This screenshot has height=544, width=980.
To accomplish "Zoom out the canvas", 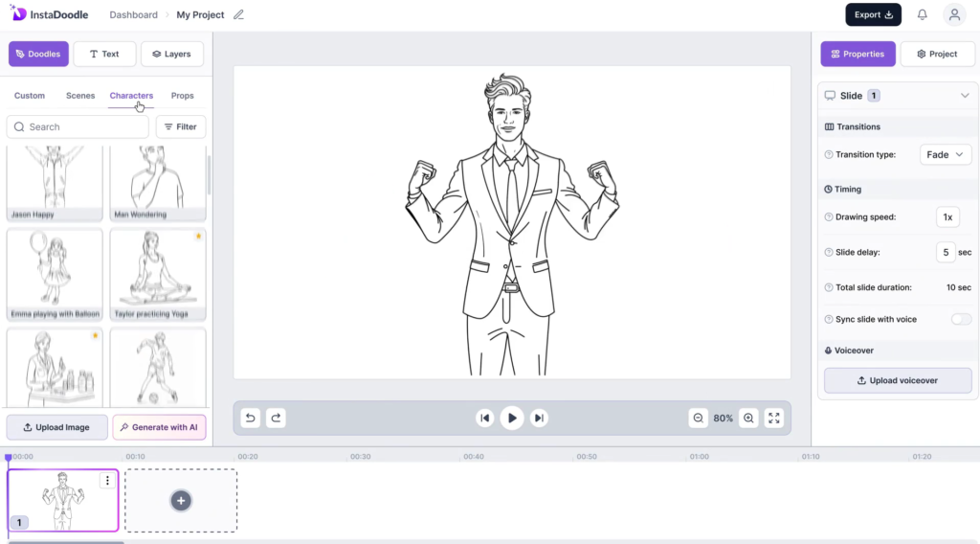I will tap(698, 418).
